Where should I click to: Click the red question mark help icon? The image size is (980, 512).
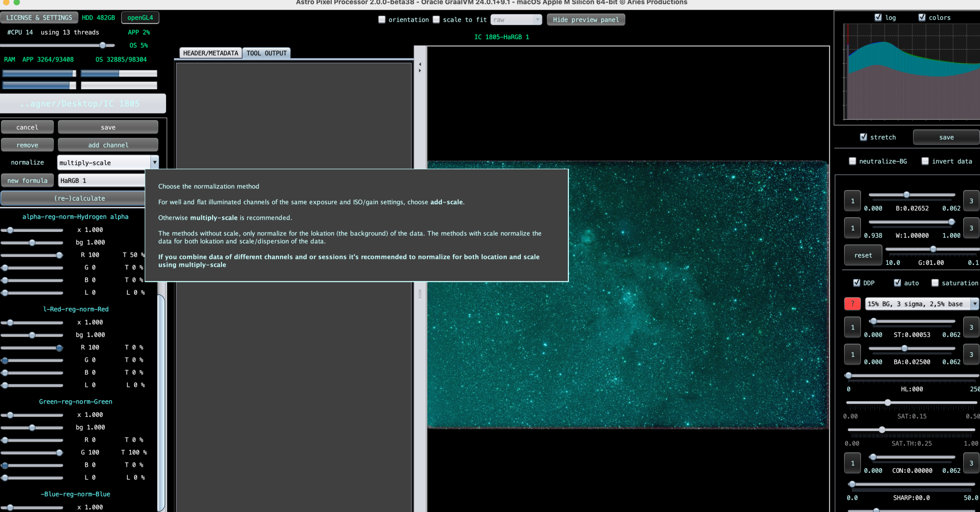tap(852, 304)
